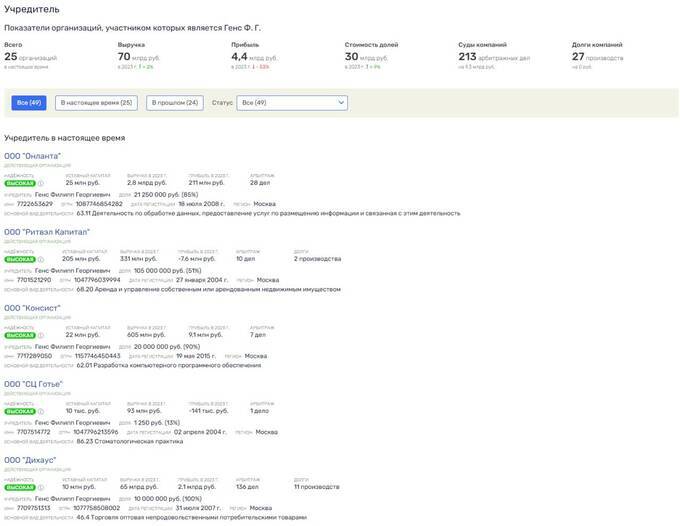
Task: Click the Учредитель page heading
Action: (x=32, y=9)
